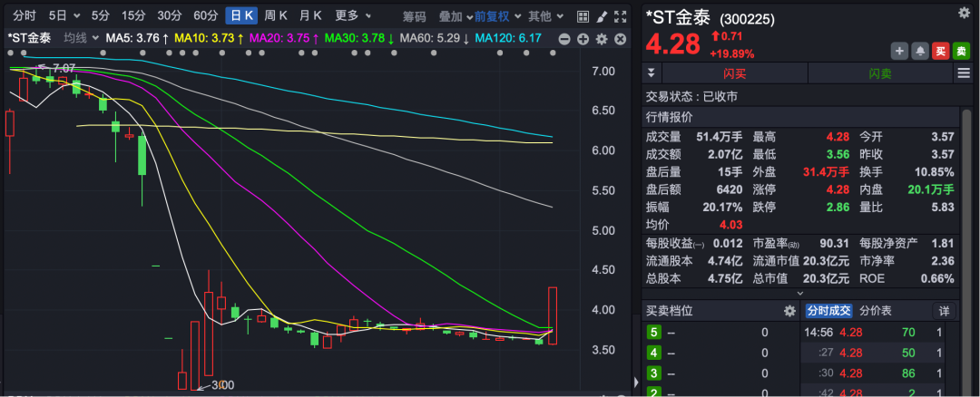Switch to 周K weekly chart

tap(276, 16)
